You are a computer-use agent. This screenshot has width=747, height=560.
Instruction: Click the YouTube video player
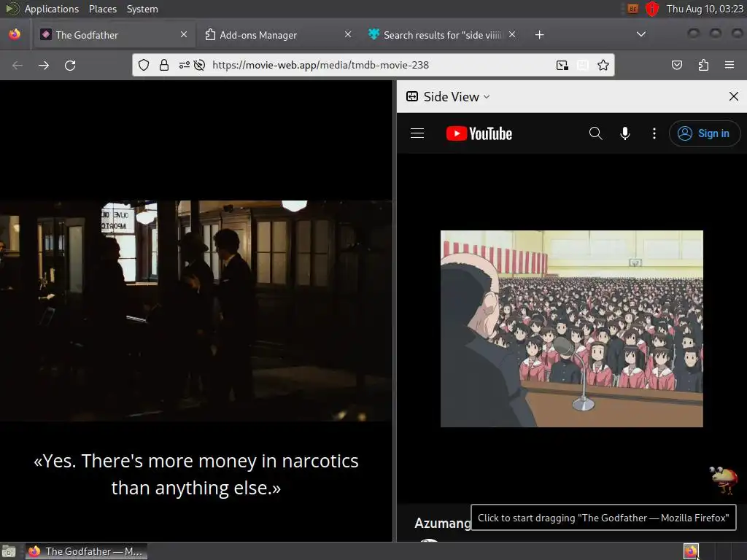click(x=572, y=329)
